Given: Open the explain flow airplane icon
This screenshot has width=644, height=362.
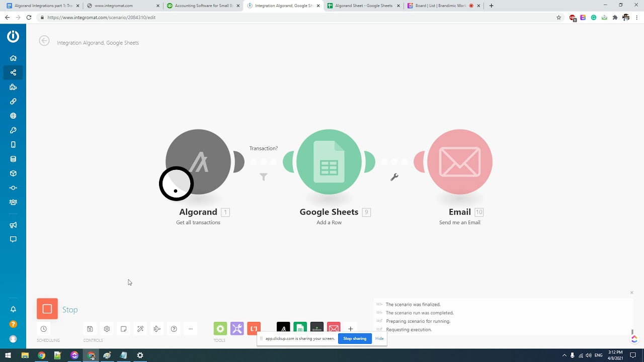Looking at the screenshot, I should 157,329.
